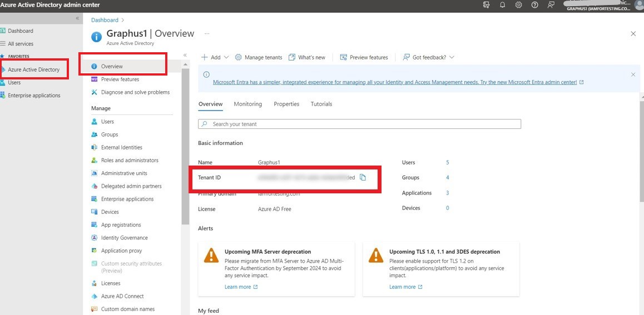Open the help question mark icon
Viewport: 644px width, 315px height.
535,5
